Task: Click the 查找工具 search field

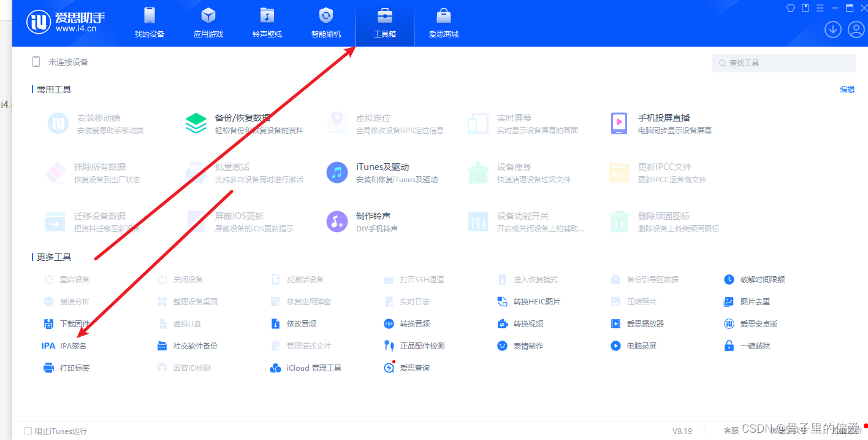Action: click(x=783, y=63)
